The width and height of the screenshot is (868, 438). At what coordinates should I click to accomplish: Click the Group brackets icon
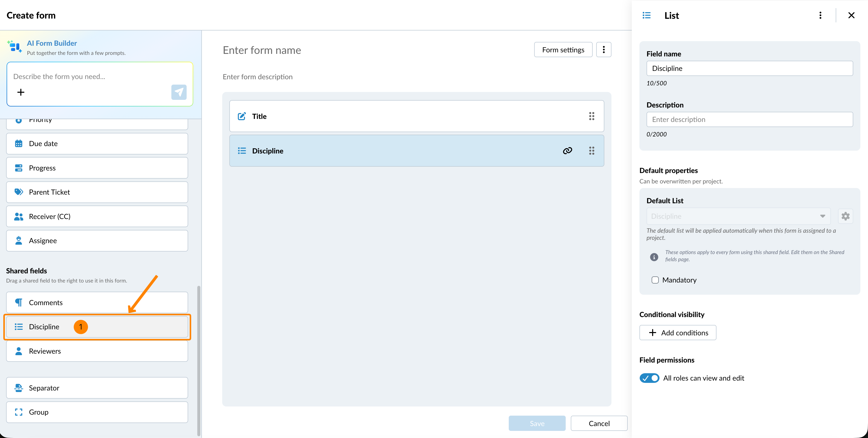pyautogui.click(x=19, y=412)
